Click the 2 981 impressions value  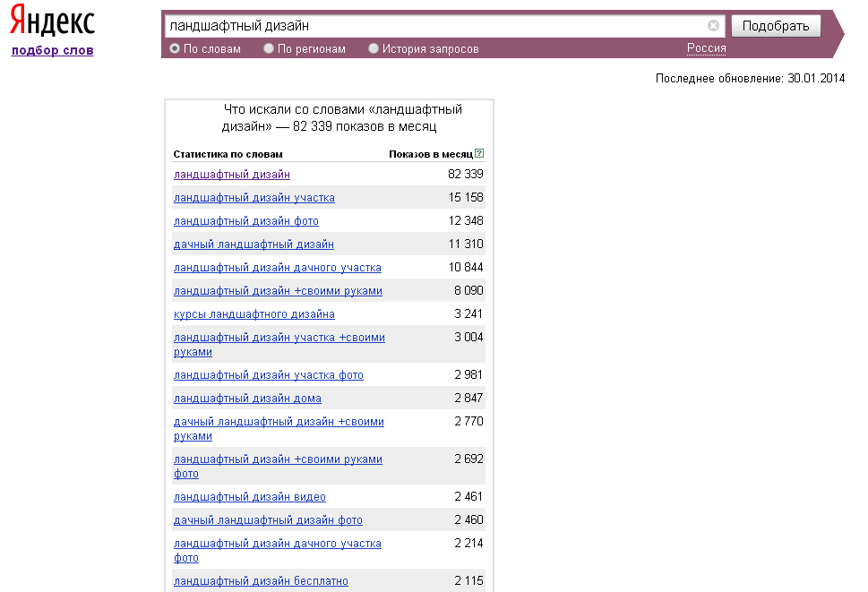tap(468, 374)
